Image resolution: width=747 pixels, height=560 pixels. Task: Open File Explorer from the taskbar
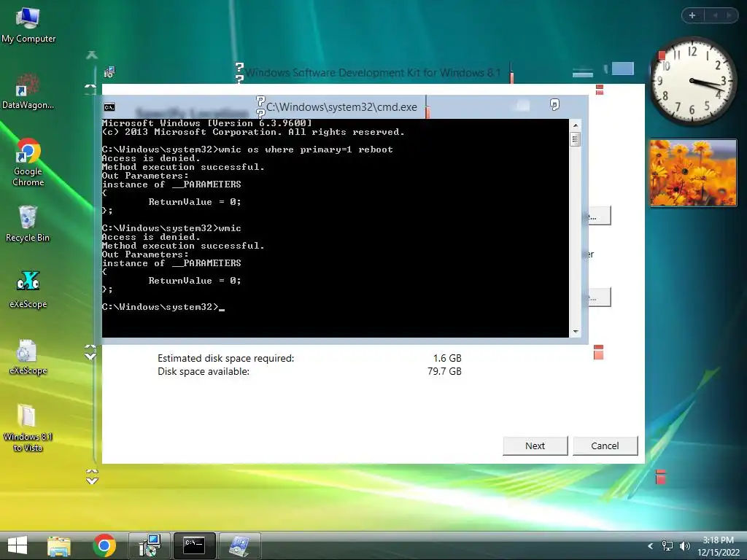(x=59, y=545)
